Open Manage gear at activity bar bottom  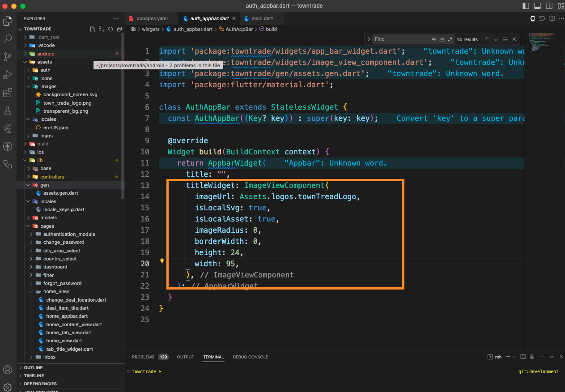8,387
